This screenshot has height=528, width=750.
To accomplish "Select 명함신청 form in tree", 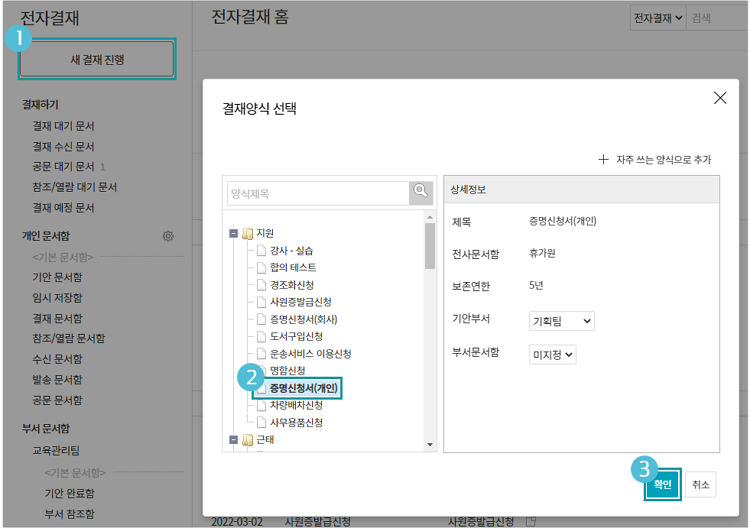I will 287,370.
